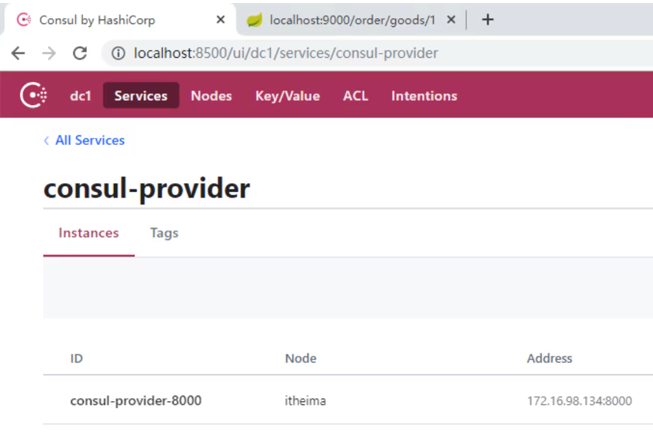Close the Consul by HashiCorp tab
The width and height of the screenshot is (653, 435).
(221, 20)
